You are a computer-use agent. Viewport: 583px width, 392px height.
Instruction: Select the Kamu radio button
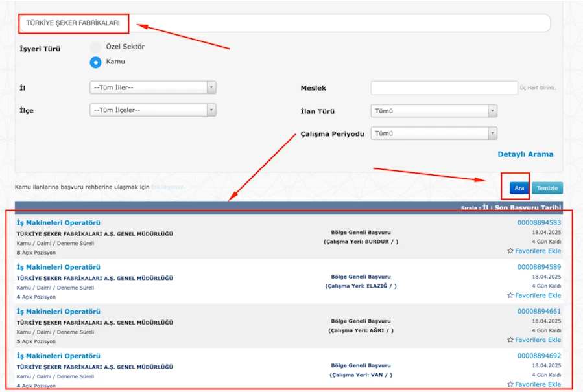[x=96, y=62]
